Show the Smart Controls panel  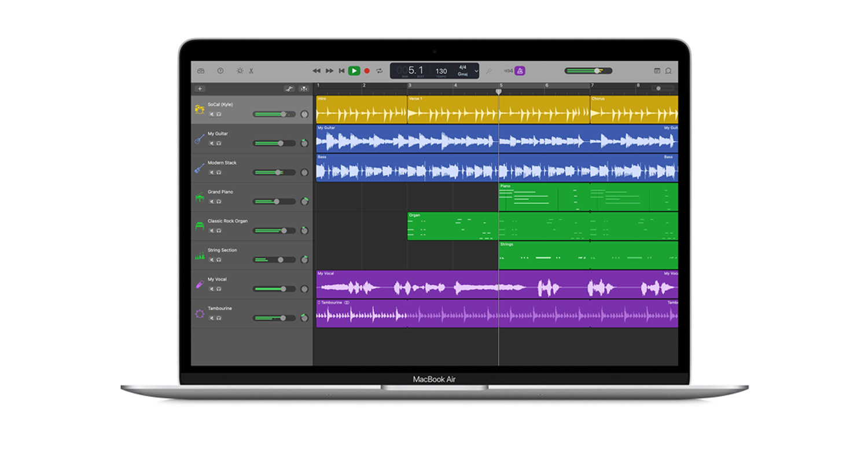240,71
